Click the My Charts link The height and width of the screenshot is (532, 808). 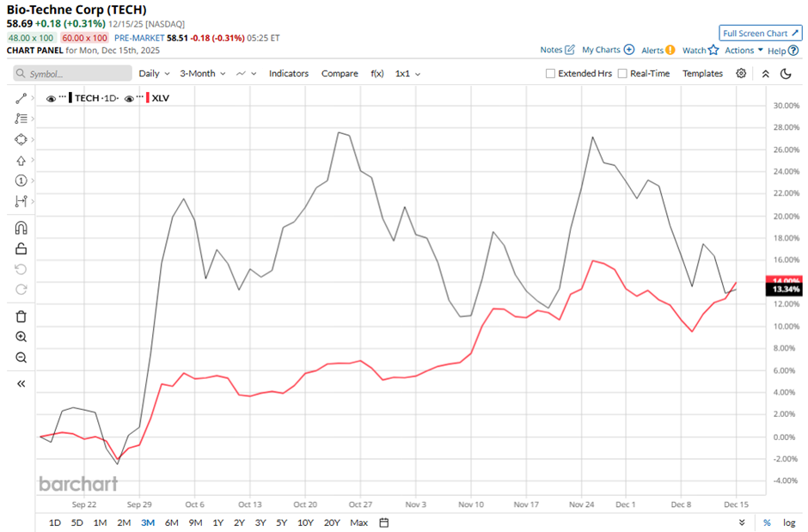click(x=601, y=50)
